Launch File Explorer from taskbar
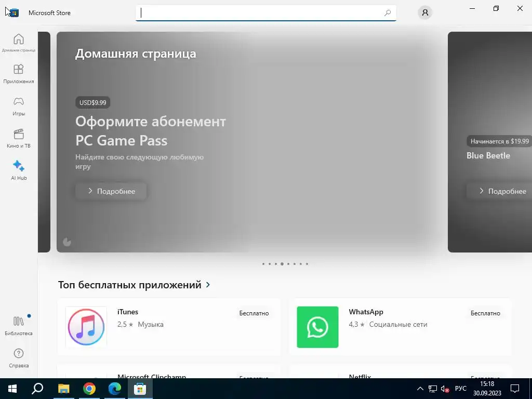 pos(63,389)
